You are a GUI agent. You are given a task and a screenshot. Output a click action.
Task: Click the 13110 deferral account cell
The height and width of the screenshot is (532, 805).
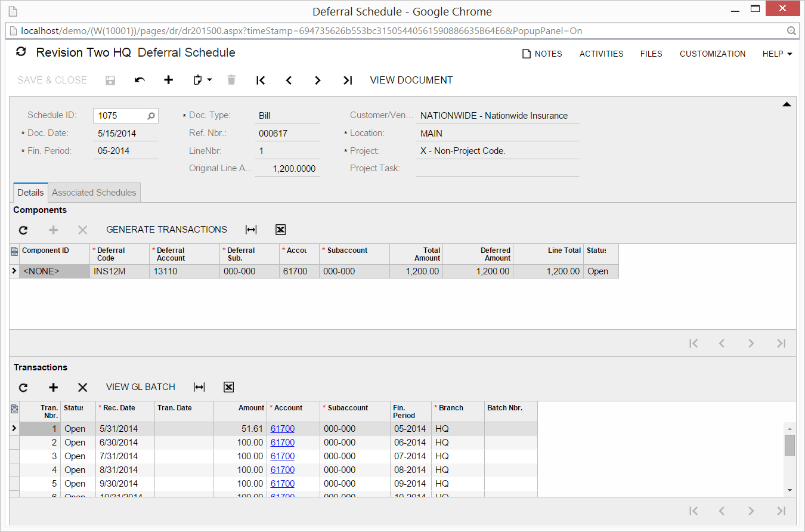click(x=184, y=271)
